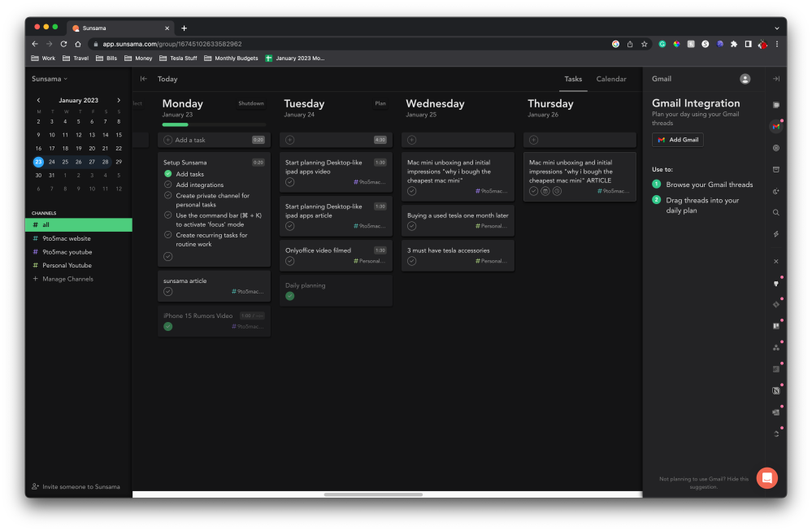The image size is (812, 531).
Task: Go to next month in calendar
Action: pyautogui.click(x=119, y=100)
